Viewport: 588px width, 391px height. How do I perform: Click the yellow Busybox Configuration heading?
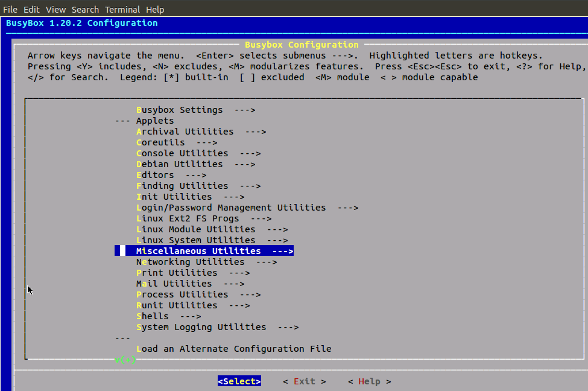[x=302, y=45]
